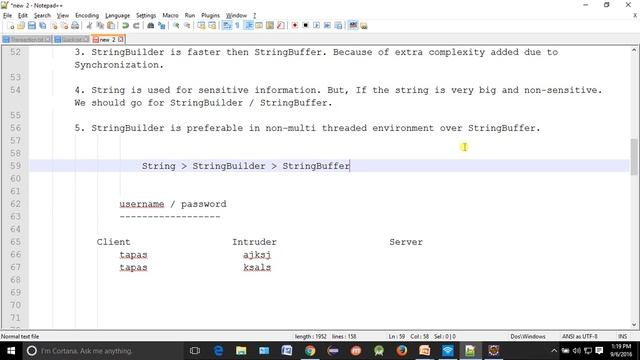Select the 'new 2' document tab

pos(108,40)
